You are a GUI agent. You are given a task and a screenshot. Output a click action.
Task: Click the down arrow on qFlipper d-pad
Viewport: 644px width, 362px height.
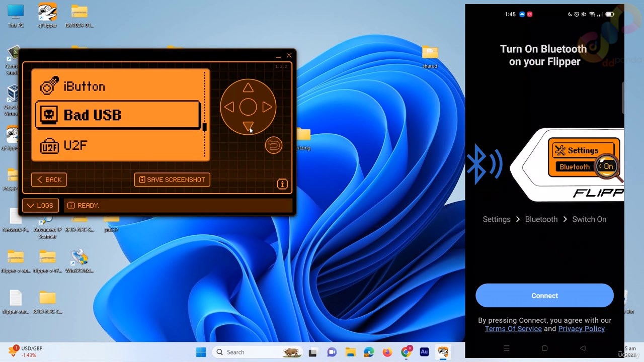pos(248,126)
